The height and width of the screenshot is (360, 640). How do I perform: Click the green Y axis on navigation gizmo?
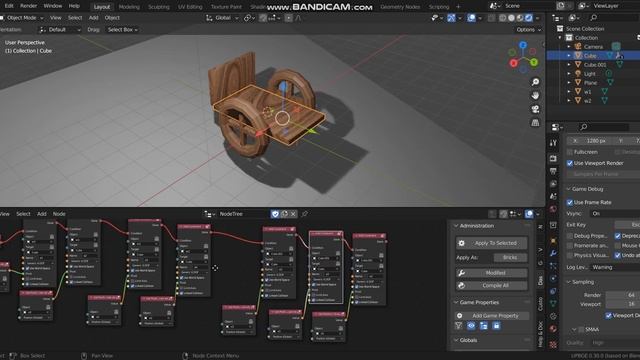tap(534, 62)
